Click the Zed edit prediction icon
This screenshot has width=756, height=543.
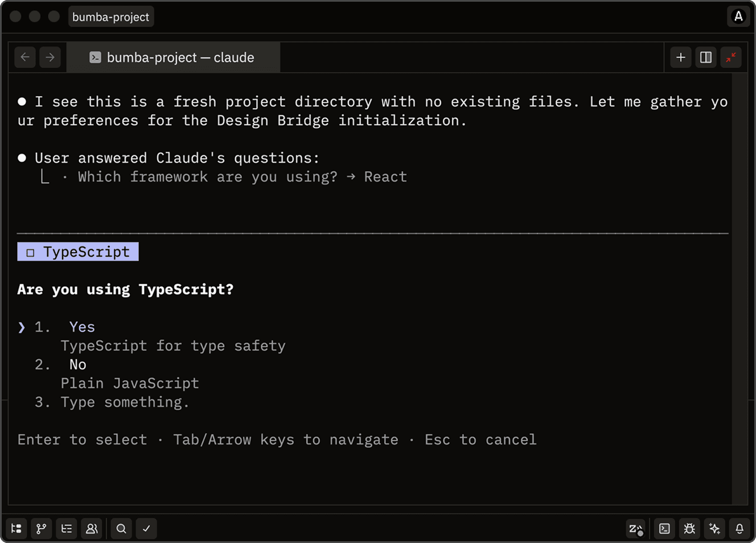point(635,529)
